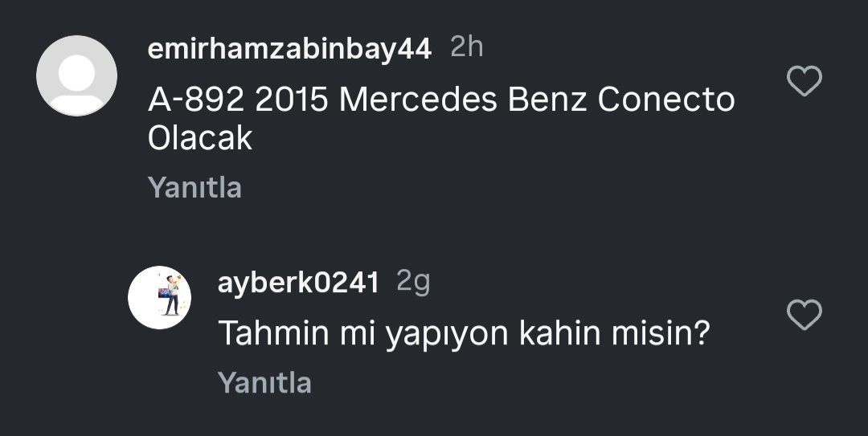Like emirhamzabinbay44's comment with the heart icon
The height and width of the screenshot is (436, 868).
tap(805, 81)
